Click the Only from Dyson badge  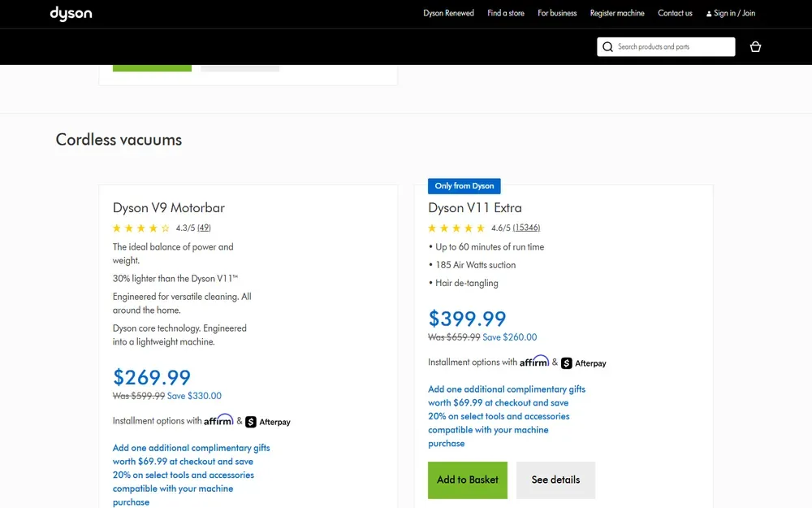(x=464, y=186)
